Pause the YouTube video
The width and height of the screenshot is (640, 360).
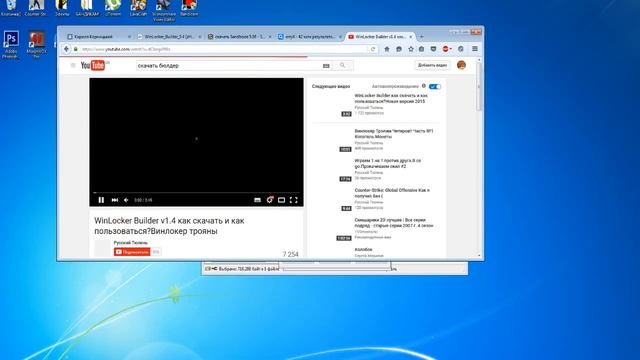101,200
